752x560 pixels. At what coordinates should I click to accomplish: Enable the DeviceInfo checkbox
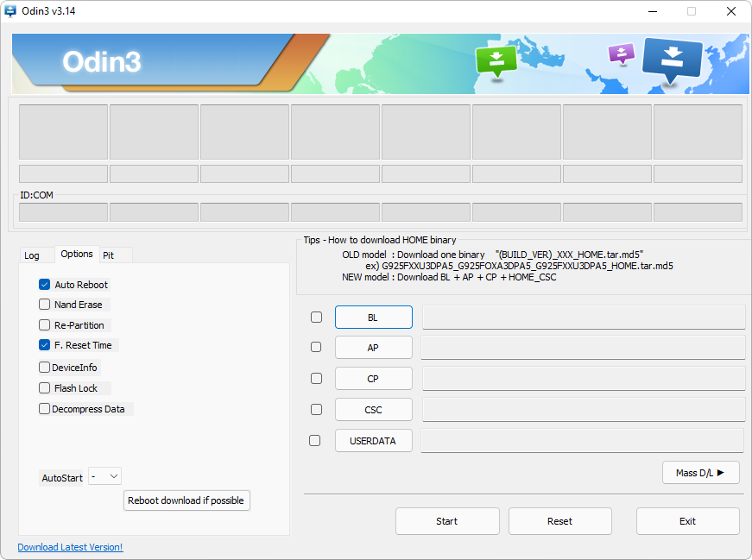point(44,368)
